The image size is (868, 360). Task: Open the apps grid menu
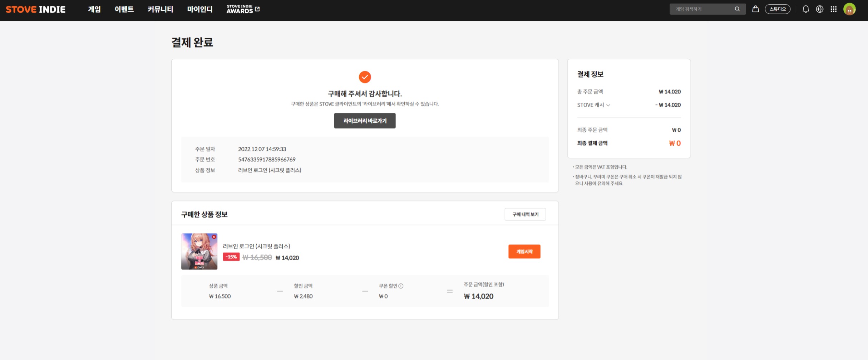tap(833, 9)
